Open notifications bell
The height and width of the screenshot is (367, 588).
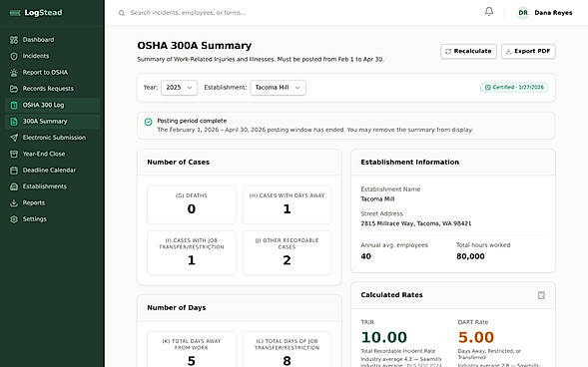pyautogui.click(x=489, y=12)
